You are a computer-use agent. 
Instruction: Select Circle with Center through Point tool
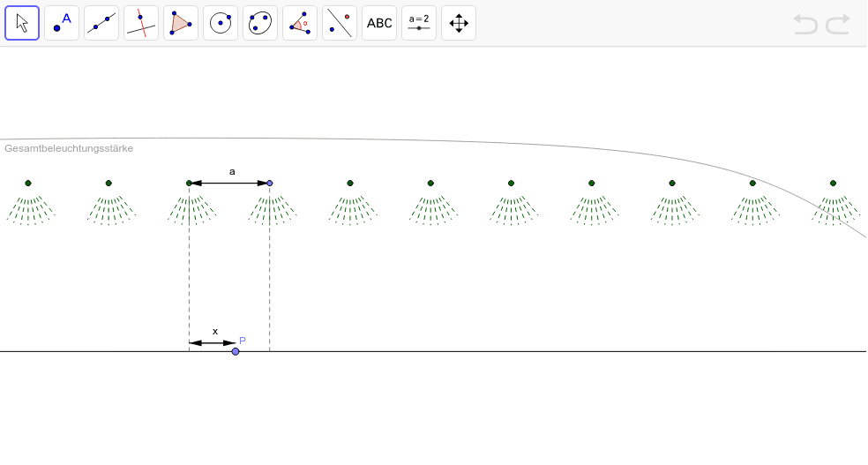(x=221, y=23)
